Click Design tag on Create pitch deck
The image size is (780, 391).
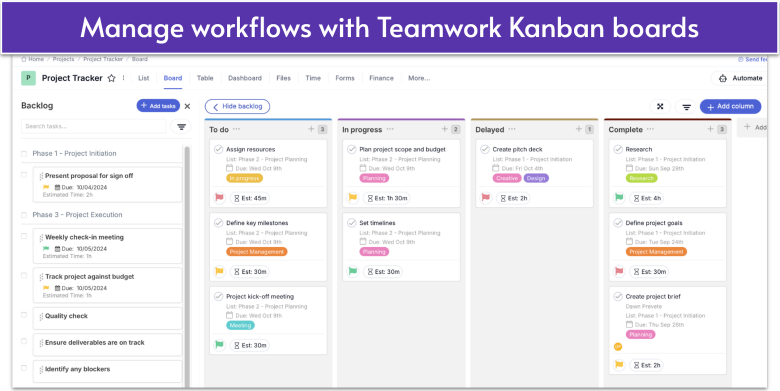(536, 178)
